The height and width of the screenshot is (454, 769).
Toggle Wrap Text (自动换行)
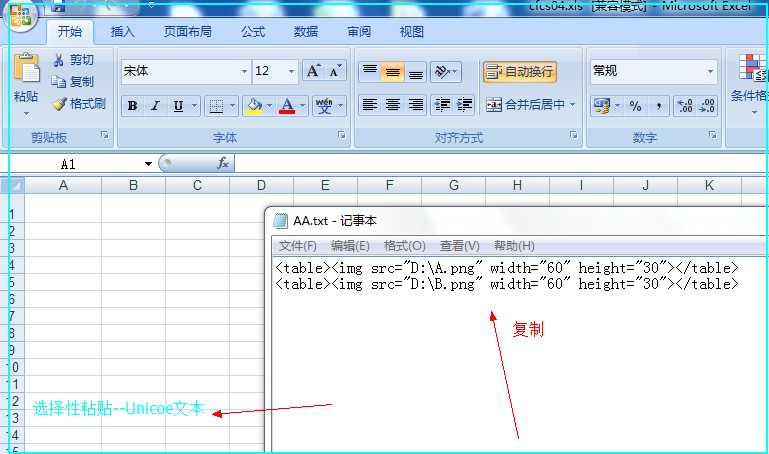pos(519,72)
